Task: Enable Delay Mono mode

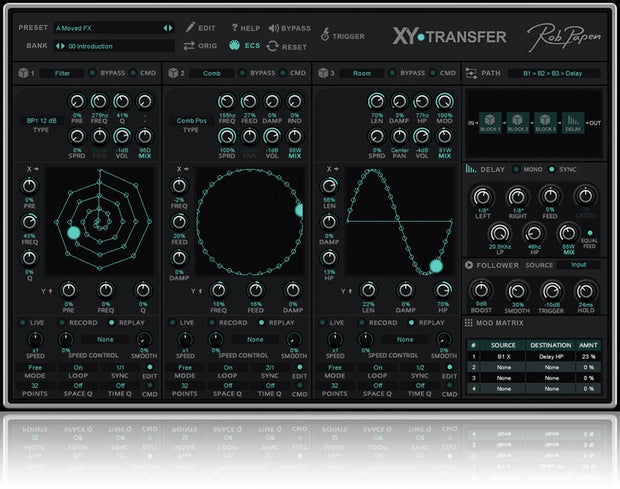Action: click(516, 169)
